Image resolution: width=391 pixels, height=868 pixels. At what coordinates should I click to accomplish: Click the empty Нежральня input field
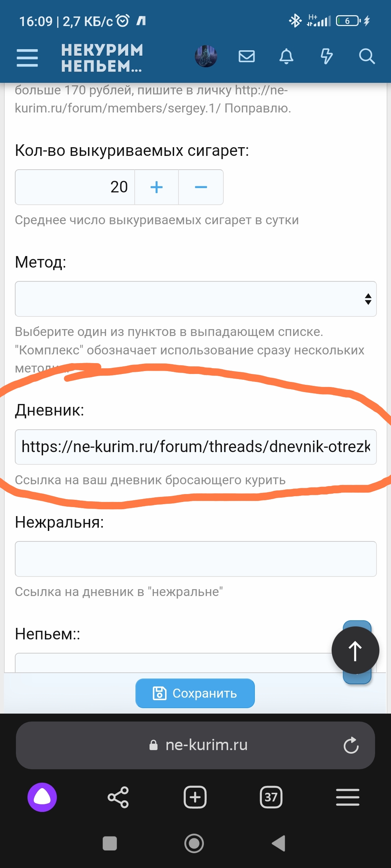195,559
